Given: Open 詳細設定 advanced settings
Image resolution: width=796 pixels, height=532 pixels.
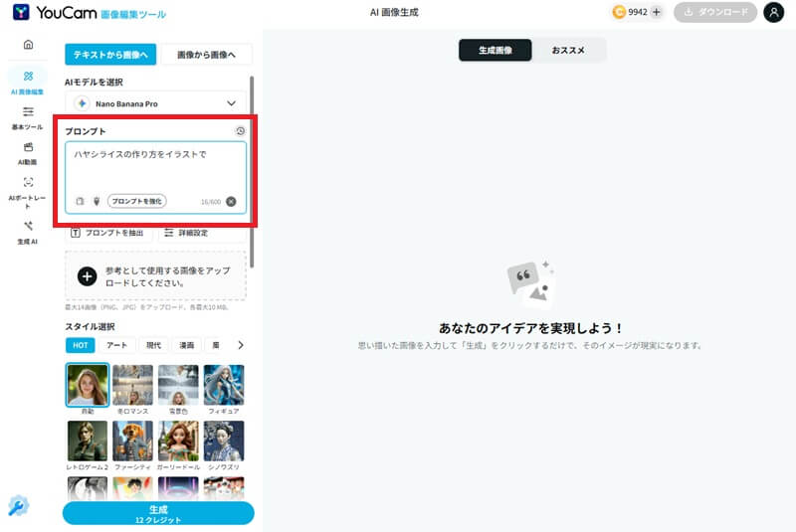Looking at the screenshot, I should tap(202, 233).
